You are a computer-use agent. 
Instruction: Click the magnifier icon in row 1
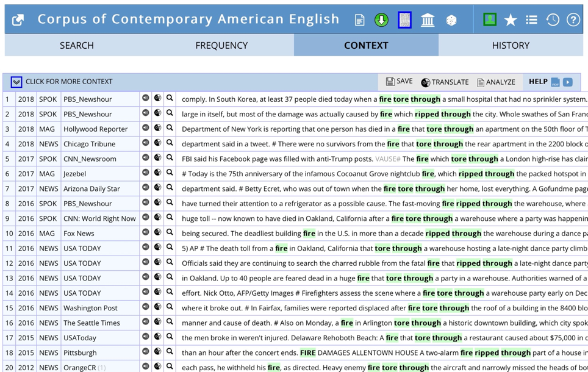(170, 98)
